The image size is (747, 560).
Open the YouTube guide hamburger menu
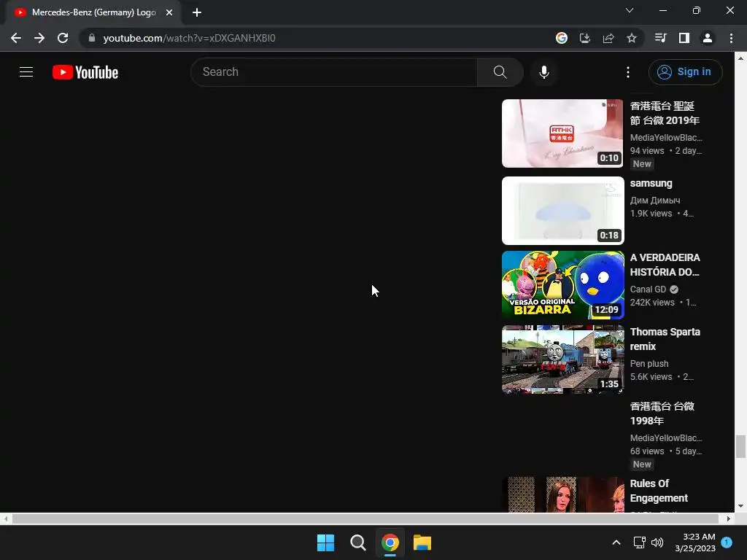[x=26, y=72]
